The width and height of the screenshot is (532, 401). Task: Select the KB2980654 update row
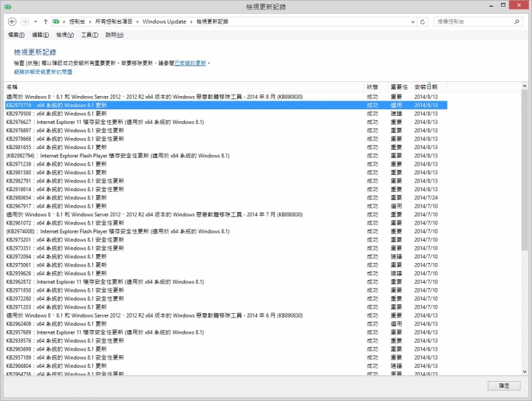pos(226,198)
